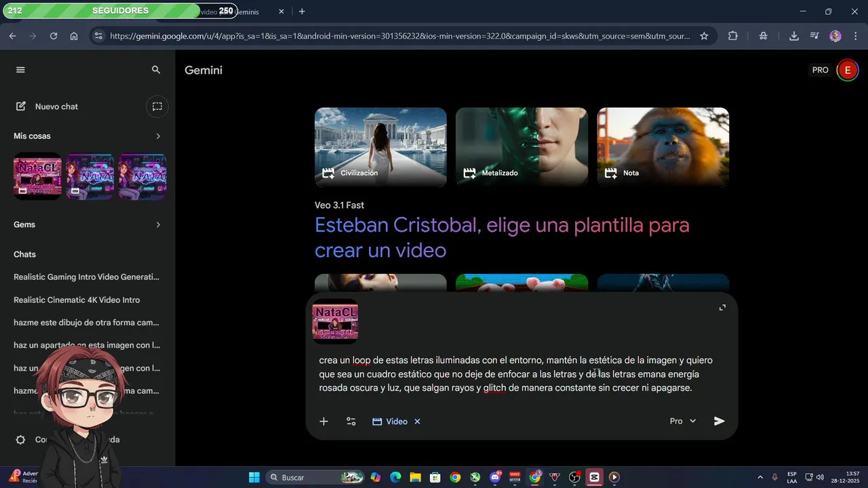Open the account avatar E

pos(847,70)
